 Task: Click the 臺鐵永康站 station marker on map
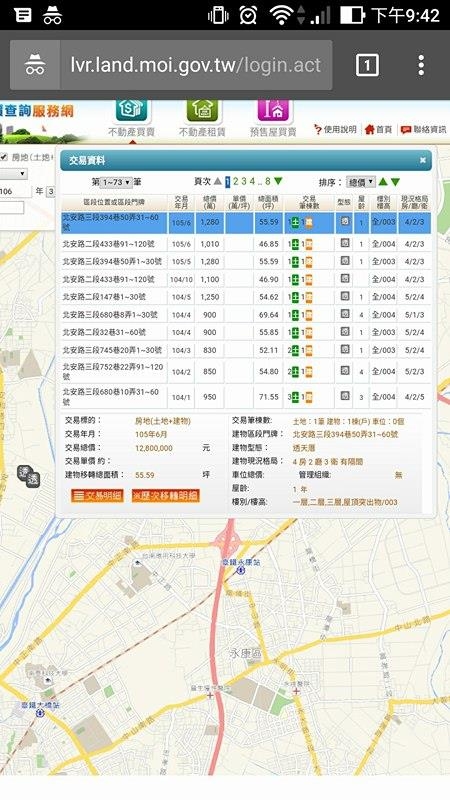[241, 570]
